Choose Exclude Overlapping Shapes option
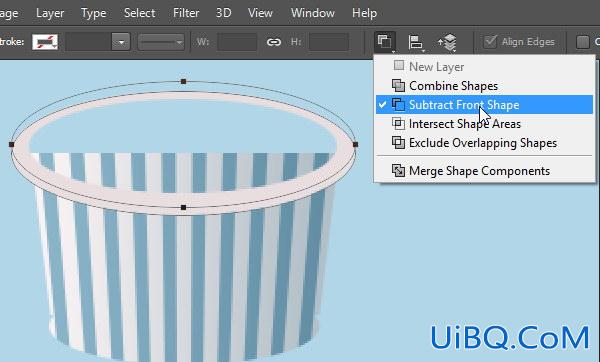 (x=484, y=143)
